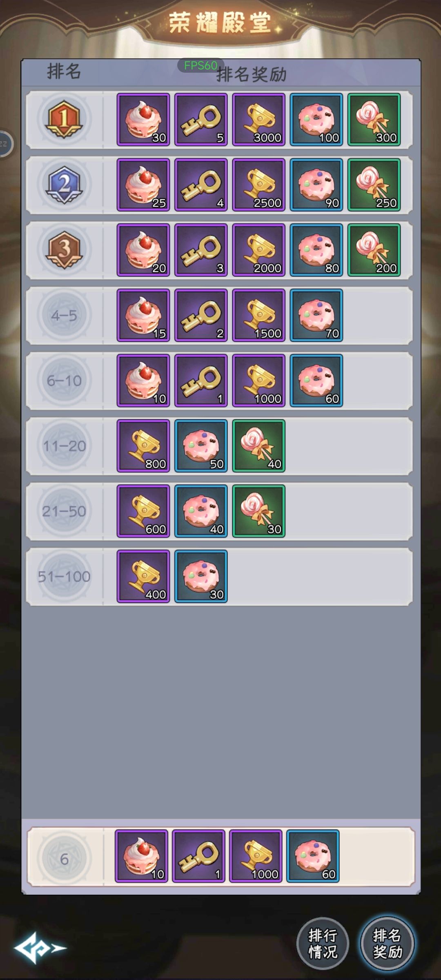Viewport: 441px width, 980px height.
Task: Select the lollipop reward showing 300
Action: (374, 120)
